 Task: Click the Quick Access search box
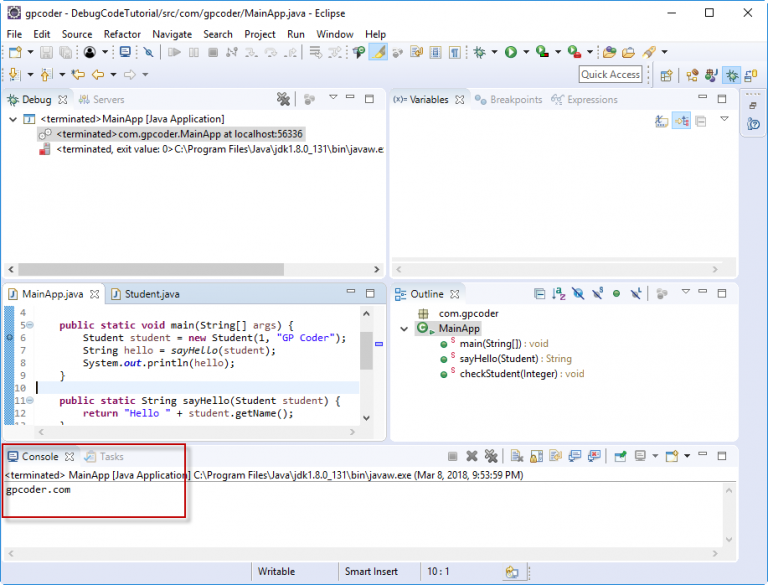pos(610,75)
